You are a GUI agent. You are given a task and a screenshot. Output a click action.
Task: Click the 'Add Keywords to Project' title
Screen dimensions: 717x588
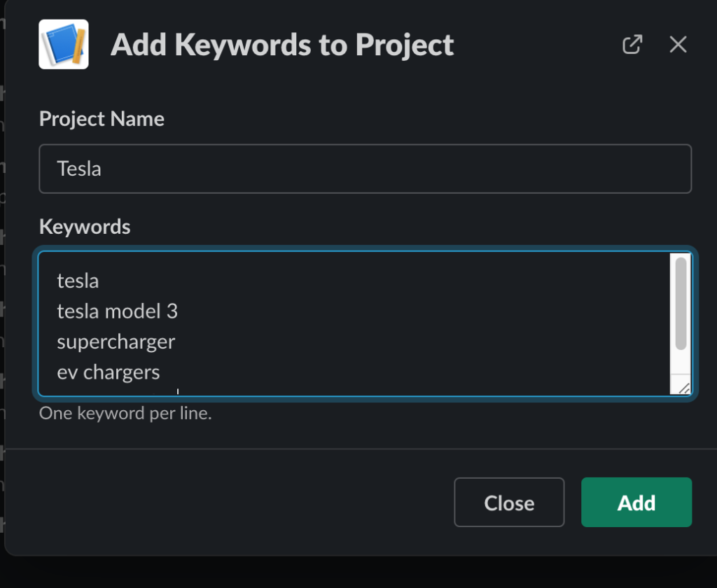pyautogui.click(x=282, y=45)
